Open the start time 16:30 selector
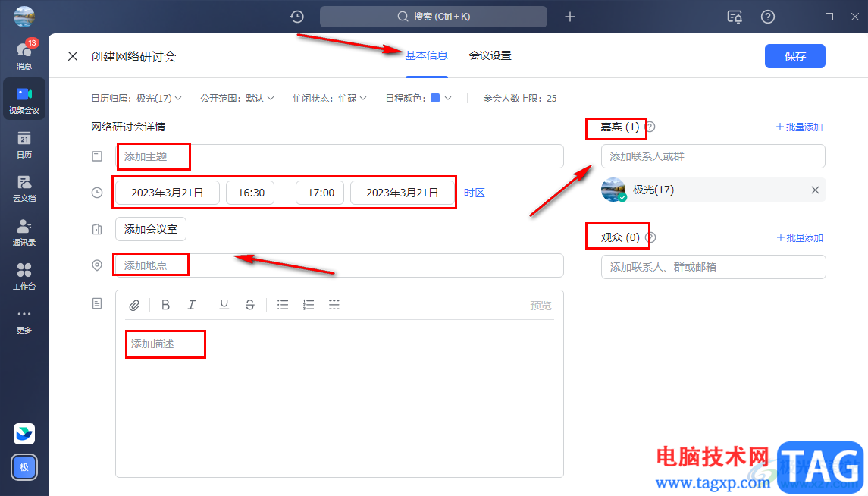868x496 pixels. tap(250, 193)
